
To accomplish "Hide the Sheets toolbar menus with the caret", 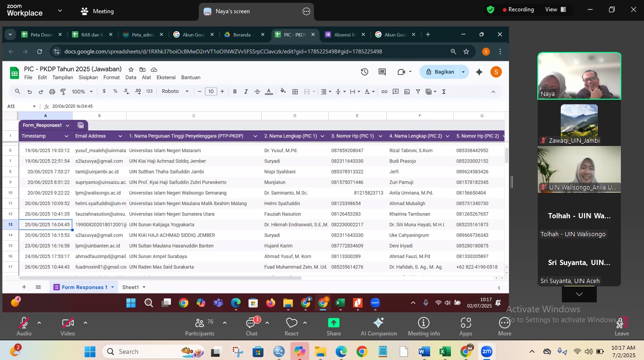I will 493,92.
